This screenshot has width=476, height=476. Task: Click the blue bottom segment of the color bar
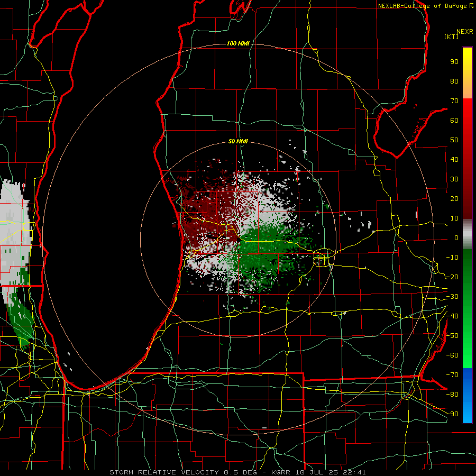tap(467, 396)
